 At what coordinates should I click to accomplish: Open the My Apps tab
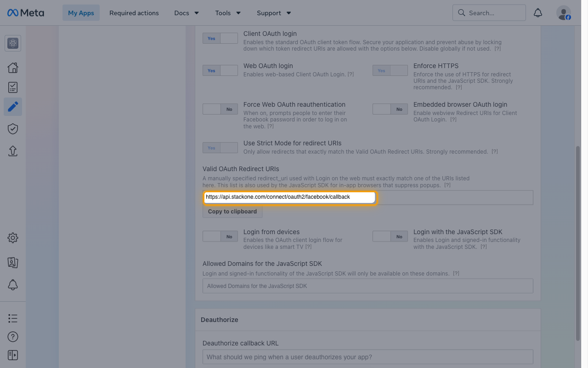[x=81, y=13]
